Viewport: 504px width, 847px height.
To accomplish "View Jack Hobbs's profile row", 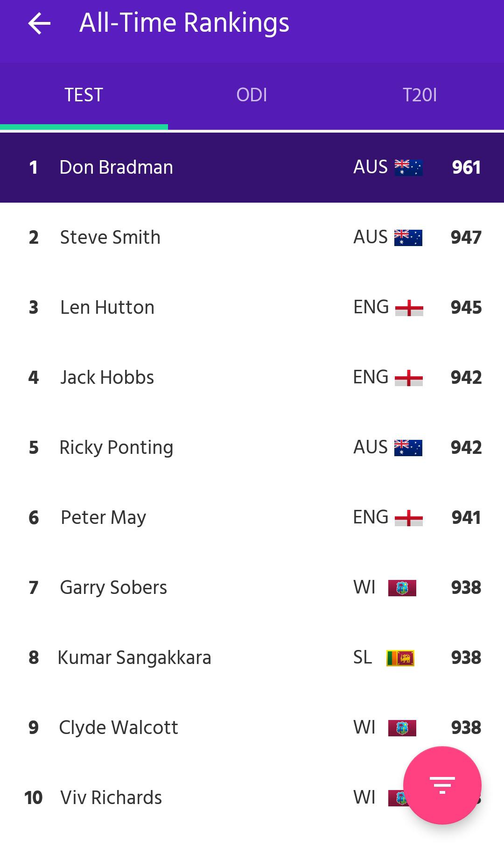I will point(187,377).
